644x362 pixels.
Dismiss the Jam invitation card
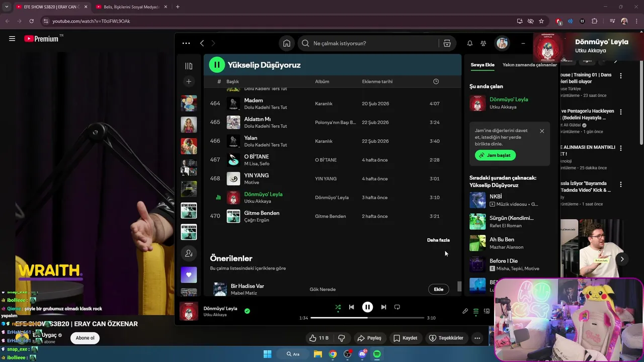(542, 131)
